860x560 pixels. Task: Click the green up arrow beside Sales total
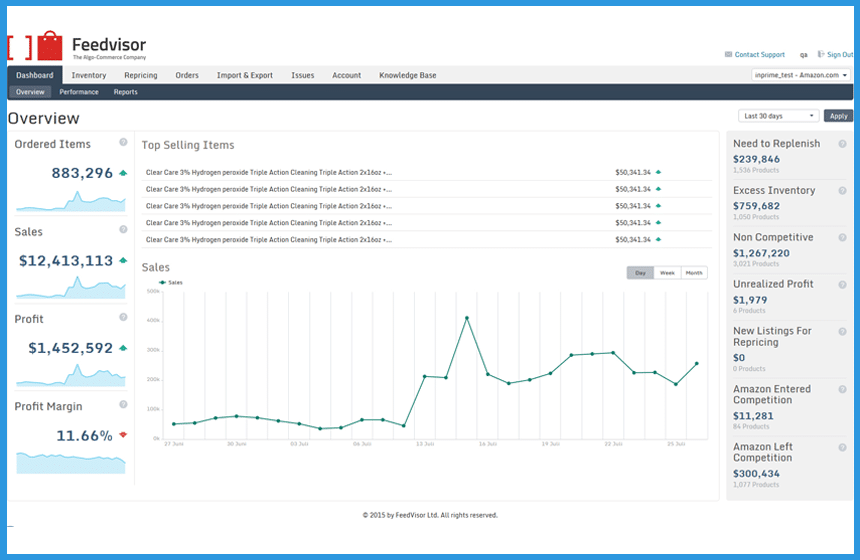tap(123, 261)
